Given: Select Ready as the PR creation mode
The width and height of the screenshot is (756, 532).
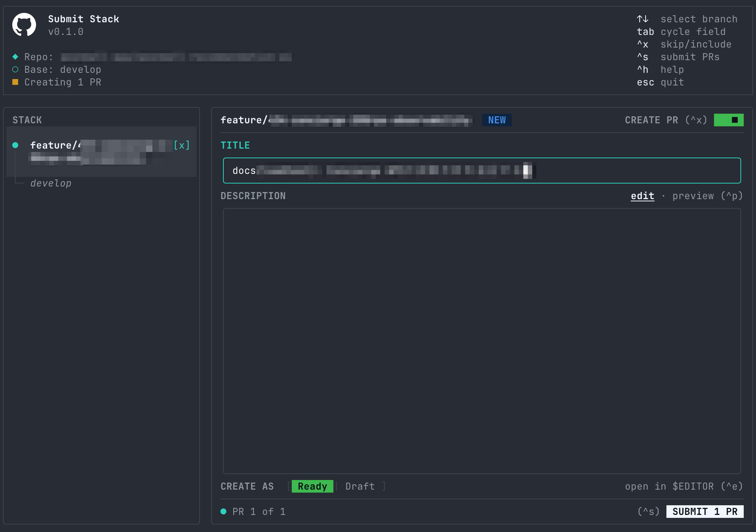Looking at the screenshot, I should [x=312, y=486].
